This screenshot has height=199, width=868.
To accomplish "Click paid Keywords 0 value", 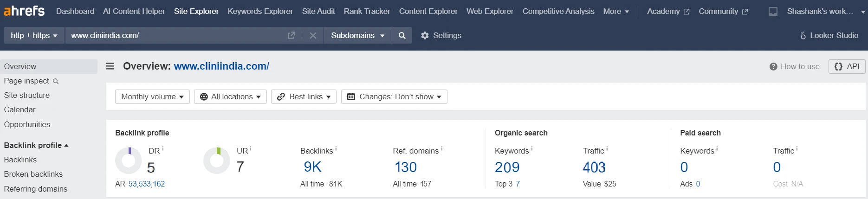I will click(684, 167).
